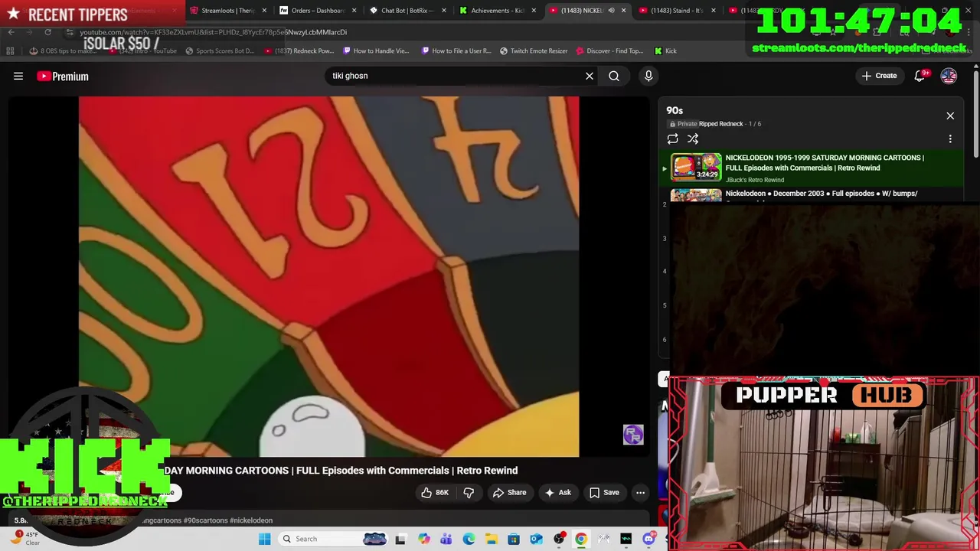This screenshot has height=551, width=980.
Task: Open the green waveform app on taskbar
Action: point(626,540)
